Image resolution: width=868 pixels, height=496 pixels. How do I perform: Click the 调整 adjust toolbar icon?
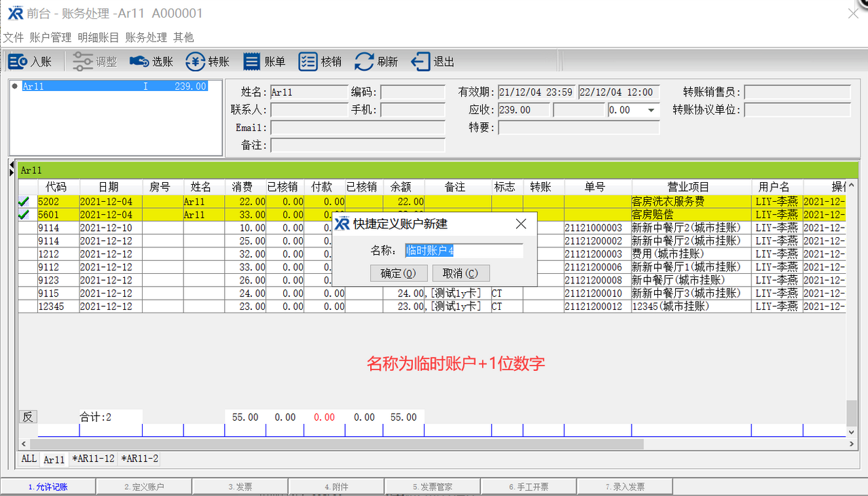(x=95, y=62)
